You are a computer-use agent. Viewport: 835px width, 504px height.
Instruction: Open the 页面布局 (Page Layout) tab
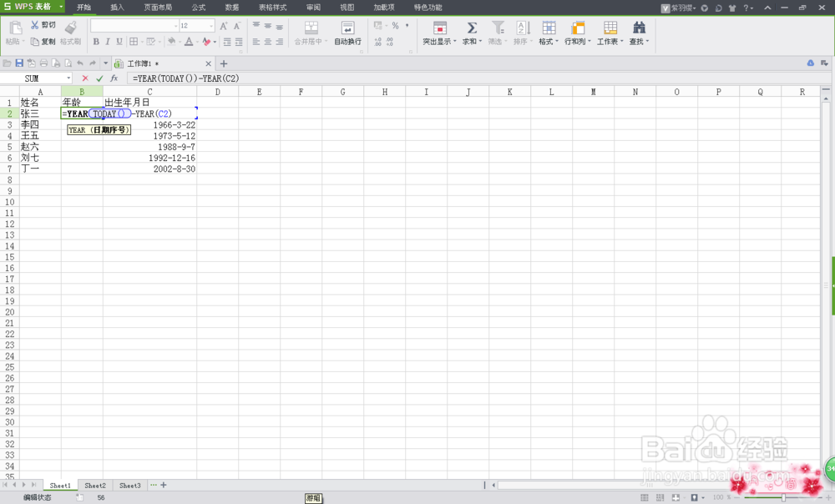[158, 8]
